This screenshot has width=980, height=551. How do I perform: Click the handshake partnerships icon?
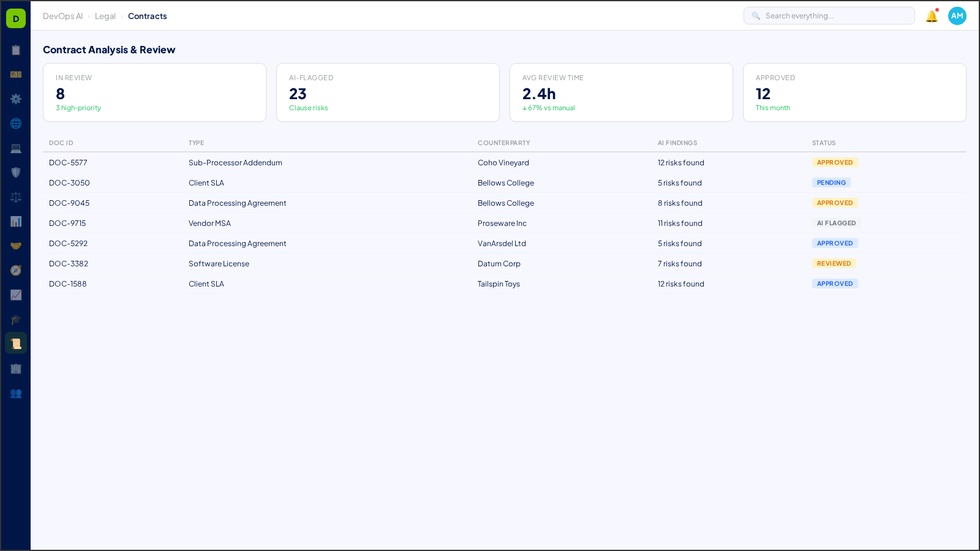16,246
